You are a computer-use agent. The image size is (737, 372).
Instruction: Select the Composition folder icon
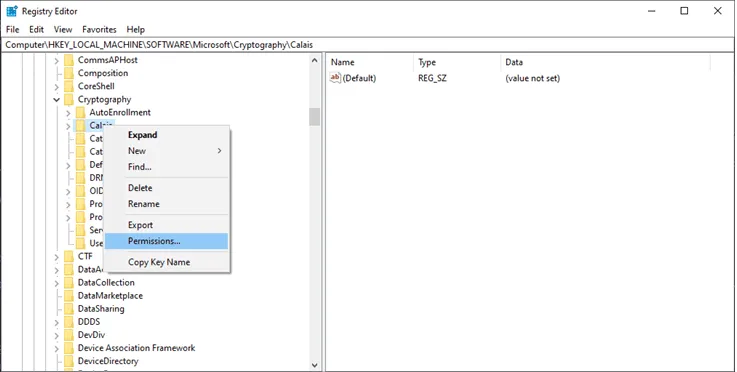[69, 73]
